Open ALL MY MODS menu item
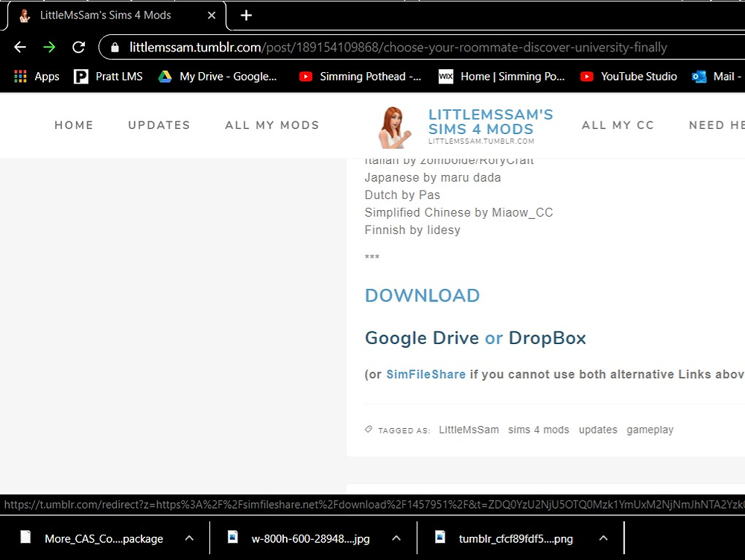Viewport: 745px width, 560px height. 272,125
